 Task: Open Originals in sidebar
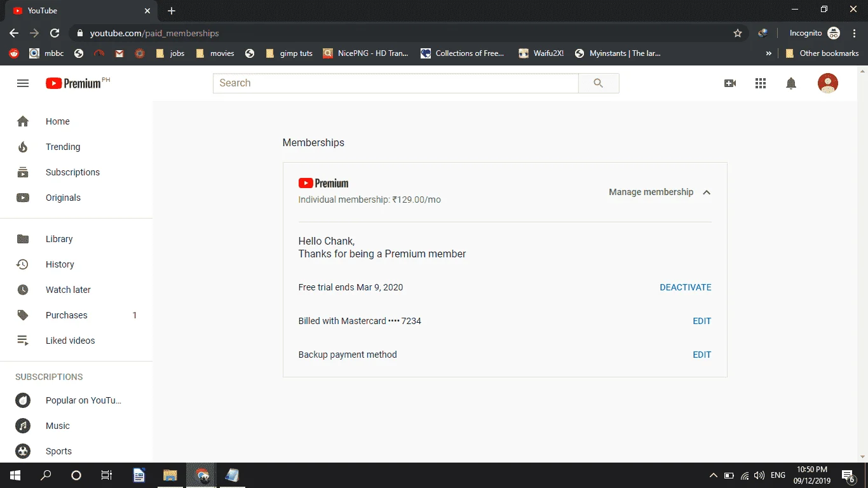(x=76, y=198)
